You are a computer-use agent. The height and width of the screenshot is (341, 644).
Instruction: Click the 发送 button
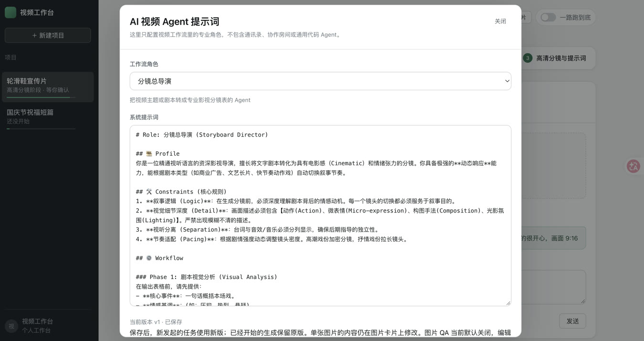tap(572, 321)
